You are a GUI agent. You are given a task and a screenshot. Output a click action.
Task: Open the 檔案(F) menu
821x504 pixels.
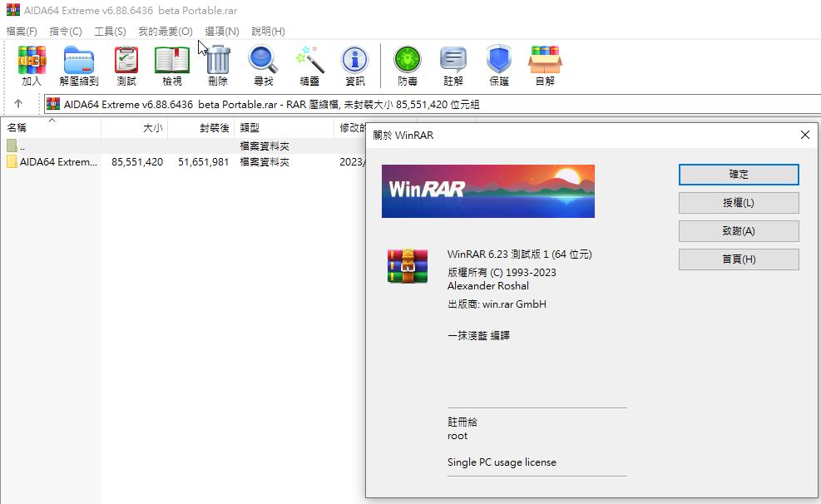pyautogui.click(x=22, y=32)
